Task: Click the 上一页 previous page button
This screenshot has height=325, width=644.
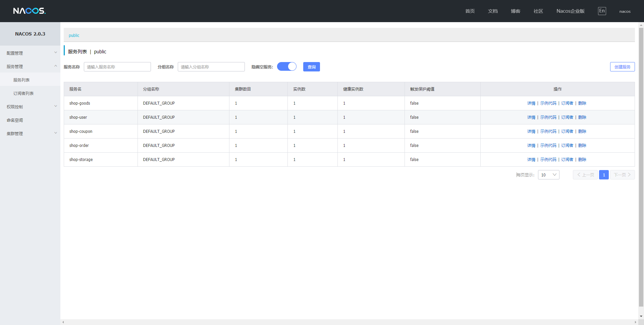Action: (x=585, y=175)
